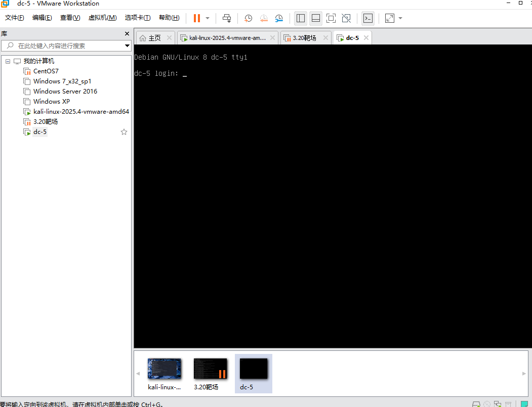Open the stretch display dropdown arrow
The image size is (532, 407).
(x=400, y=18)
